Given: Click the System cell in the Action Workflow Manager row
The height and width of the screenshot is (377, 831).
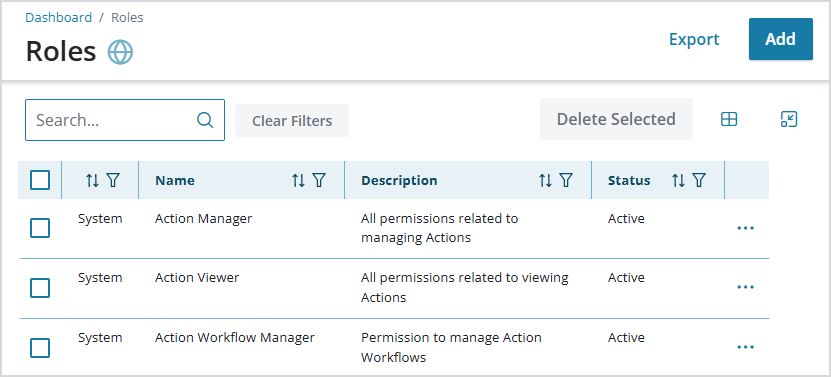Looking at the screenshot, I should 100,338.
